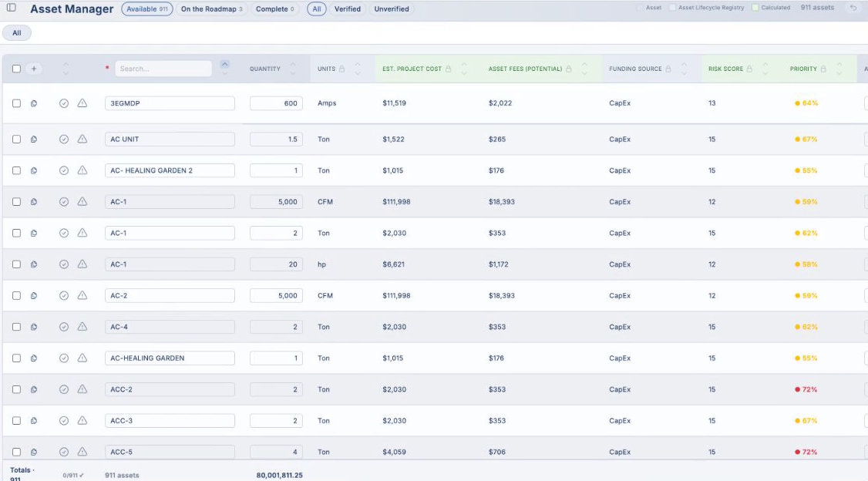Switch to the Complete tab
Screen dimensions: 868x481
click(275, 8)
